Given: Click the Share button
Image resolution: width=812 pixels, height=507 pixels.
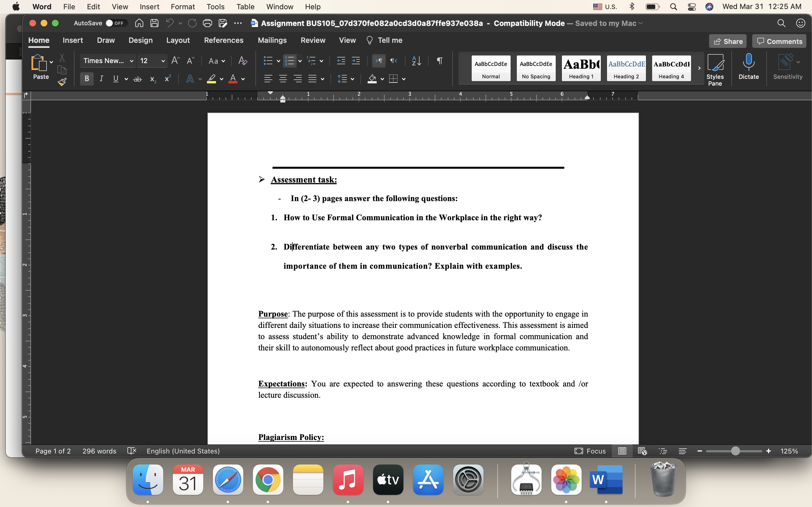Looking at the screenshot, I should [728, 41].
